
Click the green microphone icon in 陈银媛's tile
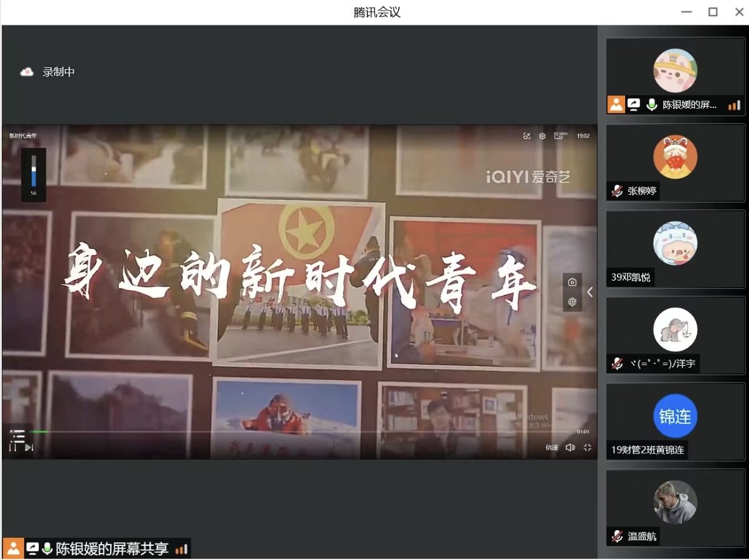point(652,105)
